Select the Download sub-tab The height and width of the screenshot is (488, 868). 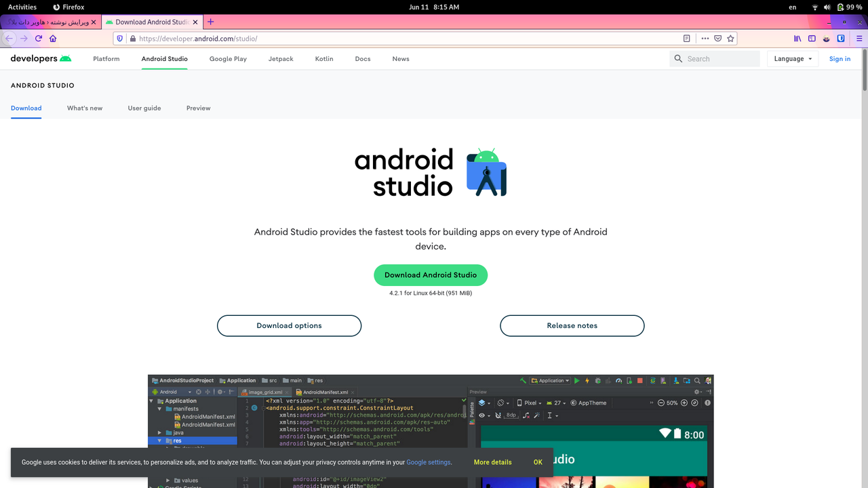click(26, 108)
